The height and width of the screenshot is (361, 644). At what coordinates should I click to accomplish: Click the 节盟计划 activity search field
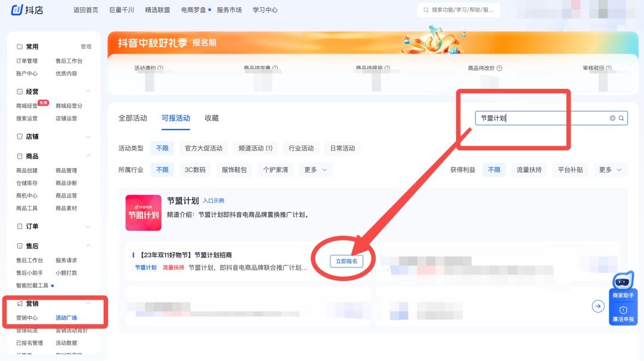click(551, 118)
